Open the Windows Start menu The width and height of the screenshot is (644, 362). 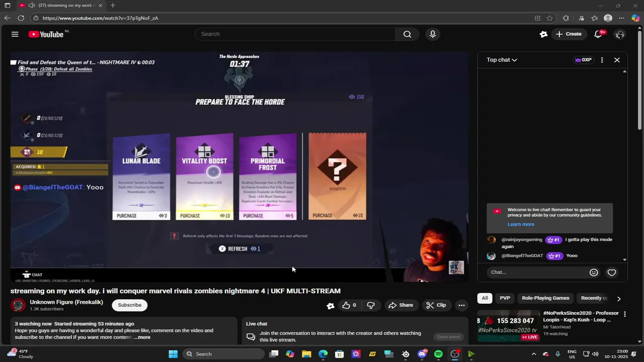pos(173,354)
